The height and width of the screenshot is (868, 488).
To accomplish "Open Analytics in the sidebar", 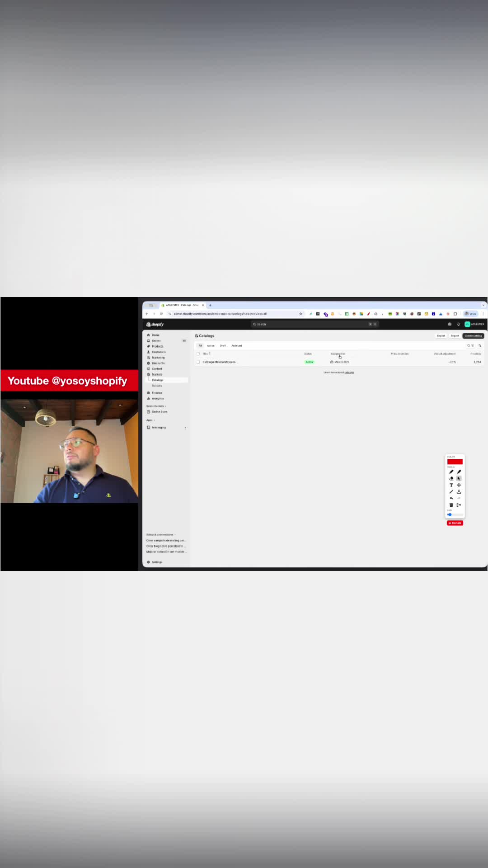I will click(x=158, y=399).
